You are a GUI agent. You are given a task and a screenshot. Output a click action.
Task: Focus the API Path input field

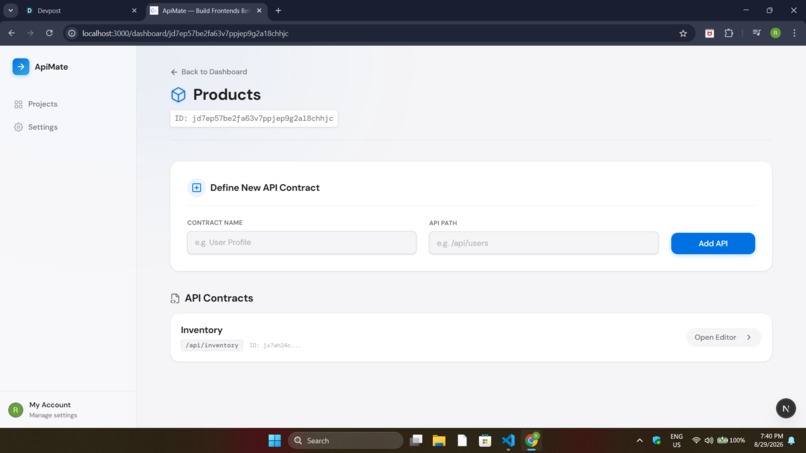543,243
